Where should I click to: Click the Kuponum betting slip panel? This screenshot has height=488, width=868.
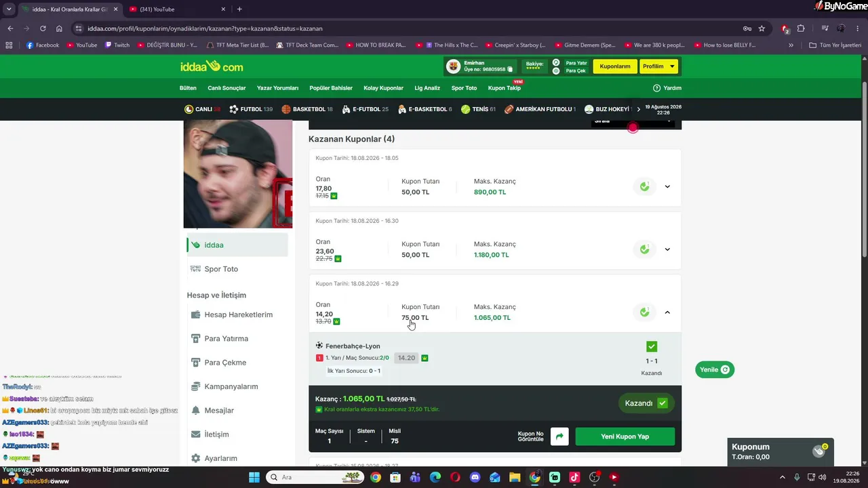(x=780, y=451)
